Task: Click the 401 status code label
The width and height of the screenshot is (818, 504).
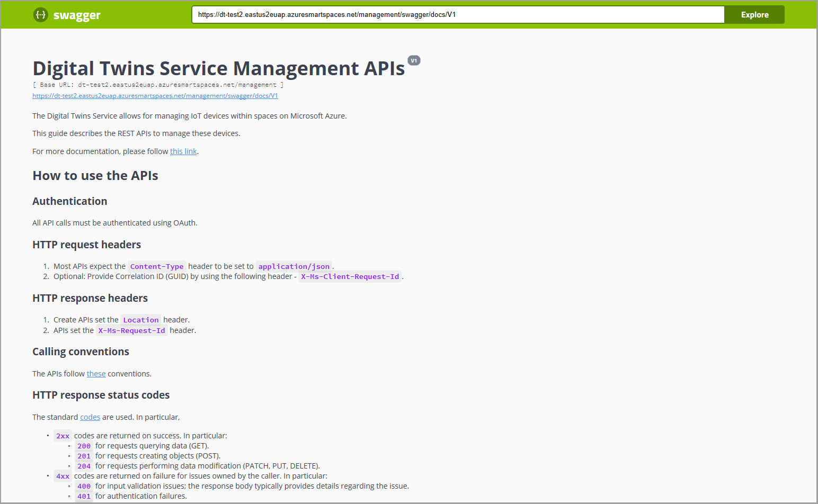Action: pos(84,496)
